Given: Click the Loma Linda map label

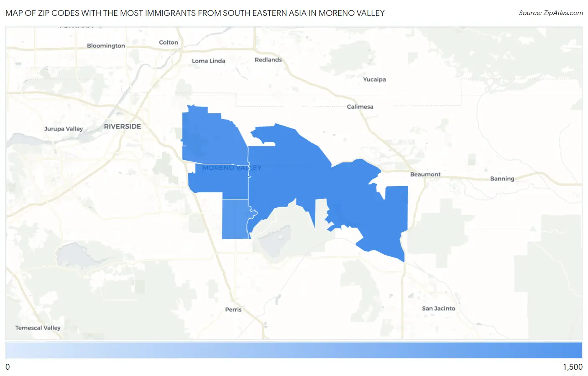Looking at the screenshot, I should [209, 61].
